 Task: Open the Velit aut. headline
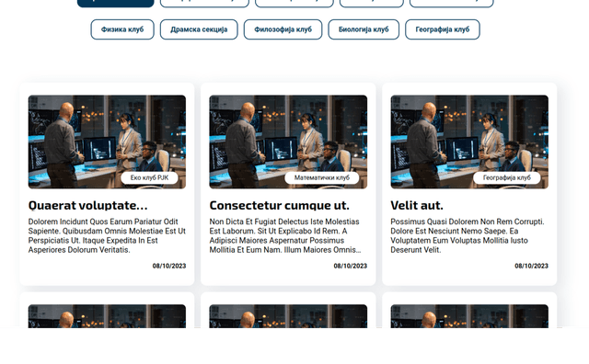coord(417,205)
